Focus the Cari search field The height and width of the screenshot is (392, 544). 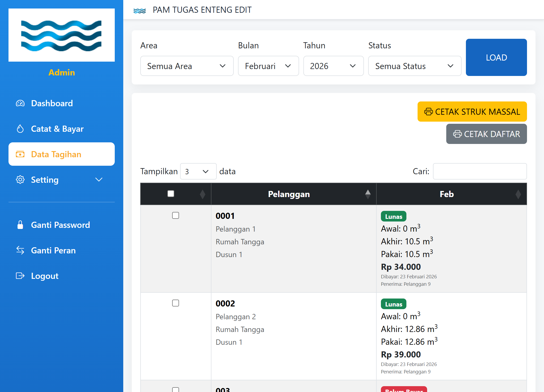point(480,171)
